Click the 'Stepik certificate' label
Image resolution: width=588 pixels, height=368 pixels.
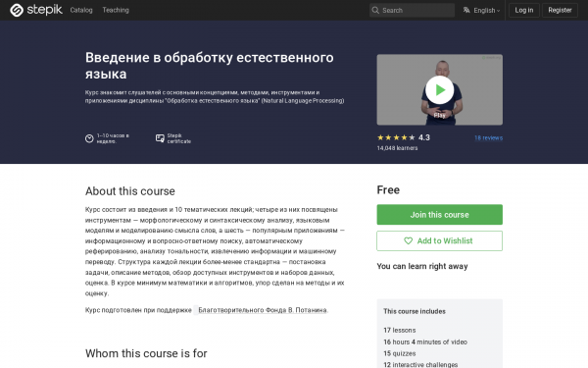click(x=179, y=138)
